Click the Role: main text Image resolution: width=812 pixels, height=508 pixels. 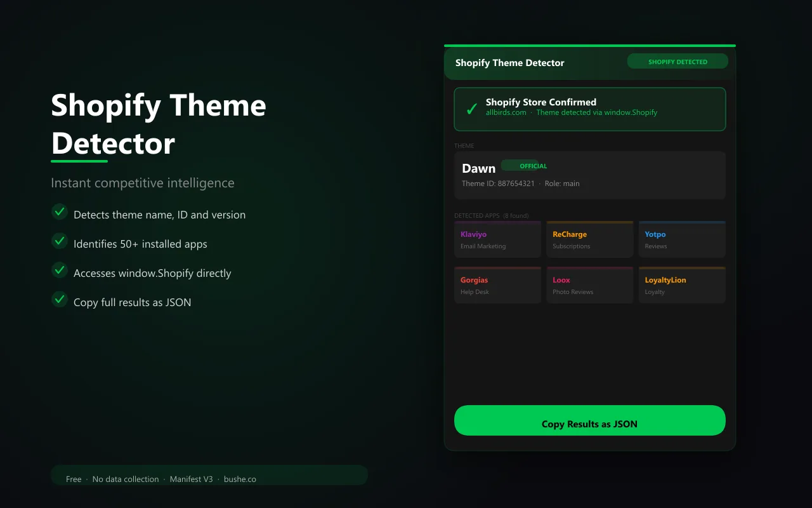click(x=562, y=184)
